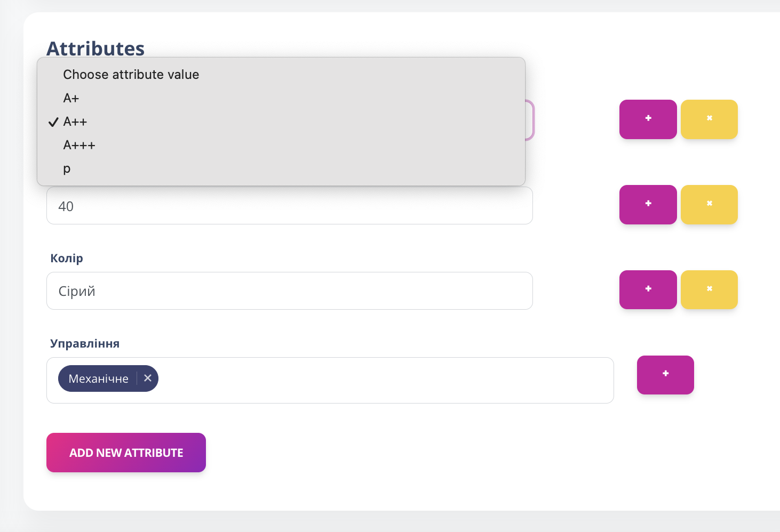Remove the attribute row with value 40
Viewport: 780px width, 532px height.
[709, 204]
